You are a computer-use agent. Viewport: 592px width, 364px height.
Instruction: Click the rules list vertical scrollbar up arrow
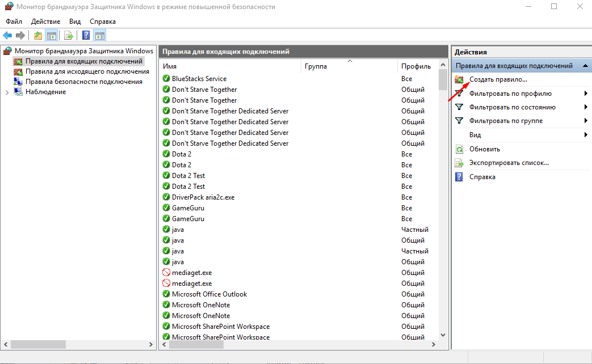click(443, 65)
